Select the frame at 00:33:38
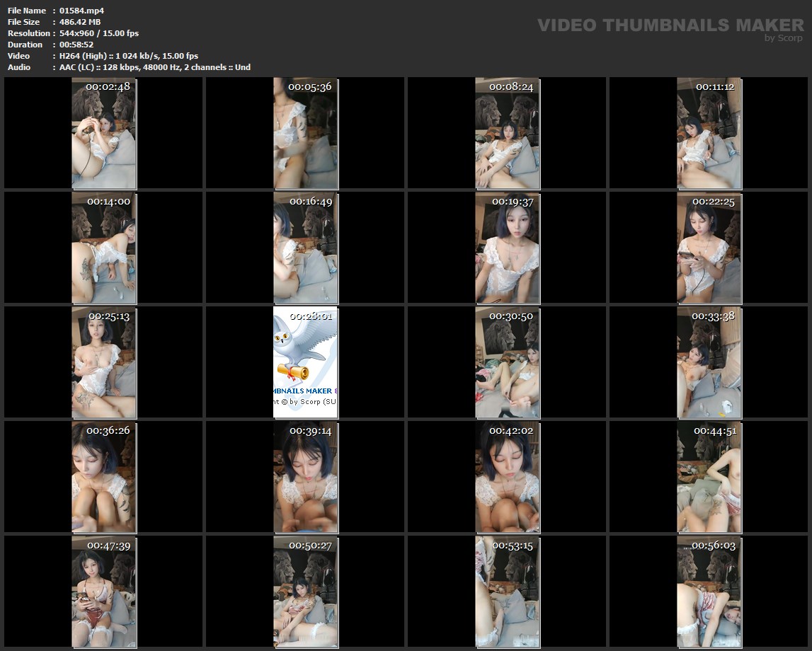This screenshot has height=651, width=812. click(709, 362)
